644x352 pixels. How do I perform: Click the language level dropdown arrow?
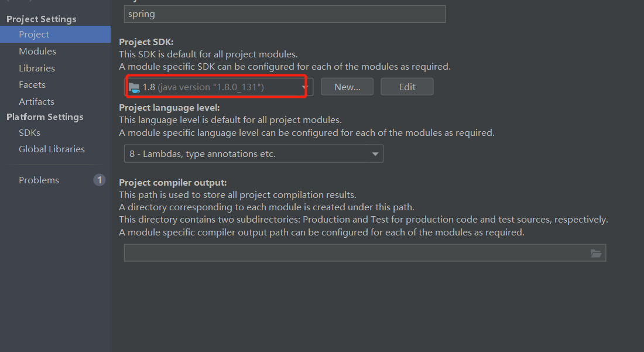point(375,154)
